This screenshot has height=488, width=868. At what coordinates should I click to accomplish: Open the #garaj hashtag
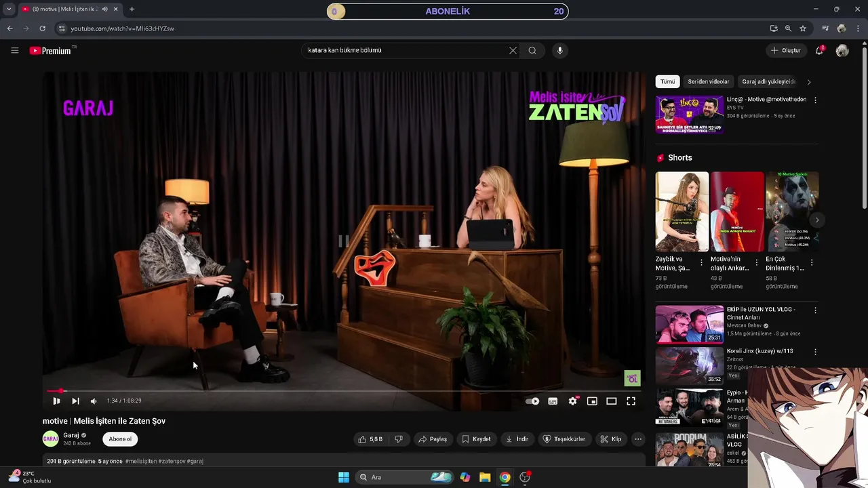click(195, 461)
